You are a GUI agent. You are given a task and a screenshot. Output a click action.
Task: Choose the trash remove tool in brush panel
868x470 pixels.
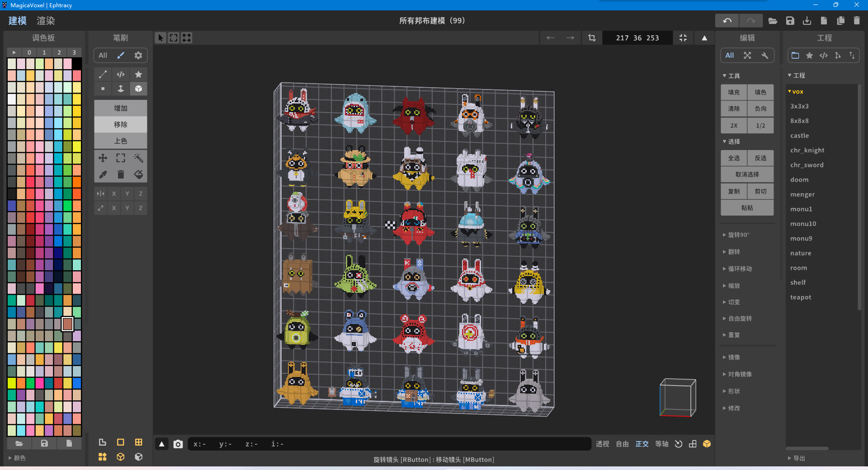coord(121,174)
